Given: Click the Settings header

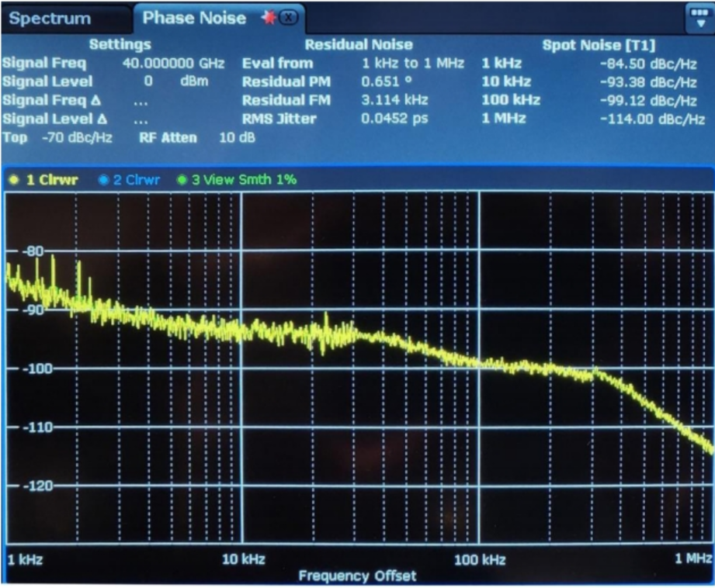Looking at the screenshot, I should [x=120, y=44].
